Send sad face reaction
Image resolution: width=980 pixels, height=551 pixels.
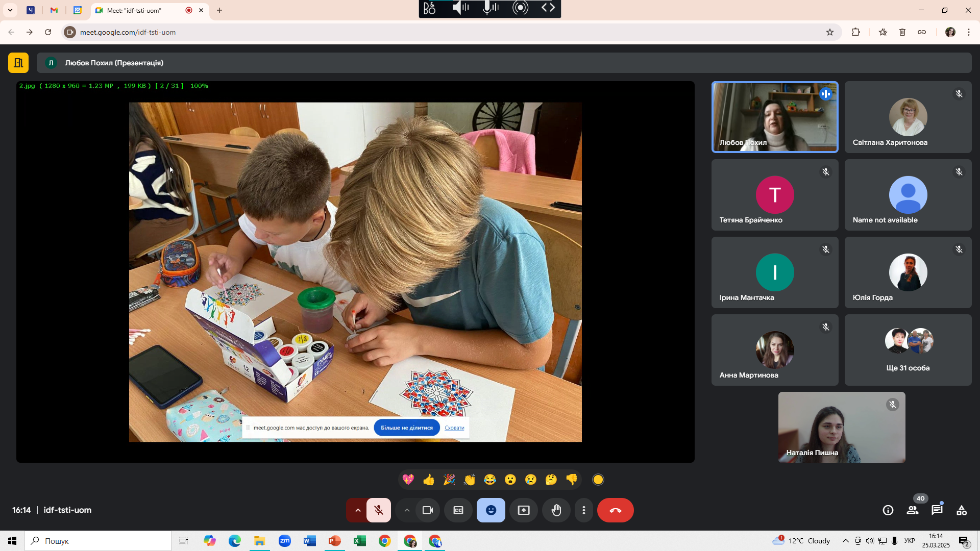coord(531,480)
